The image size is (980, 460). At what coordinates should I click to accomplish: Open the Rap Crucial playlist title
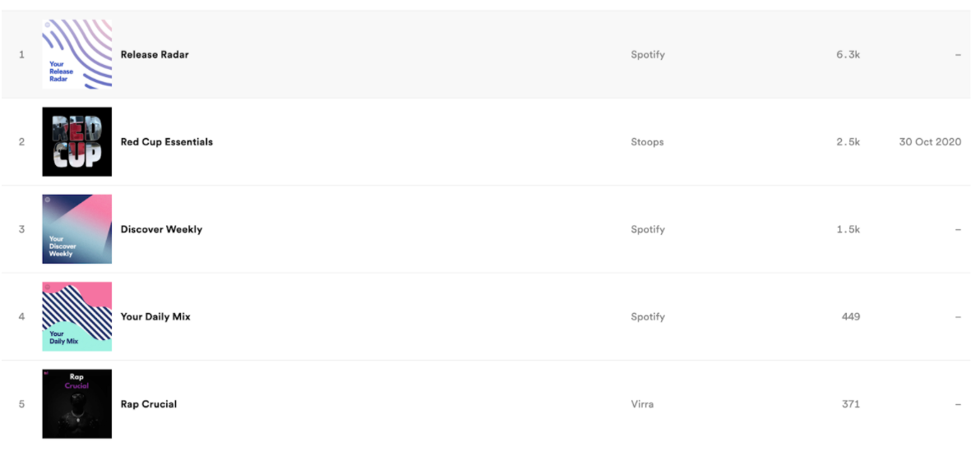tap(149, 404)
